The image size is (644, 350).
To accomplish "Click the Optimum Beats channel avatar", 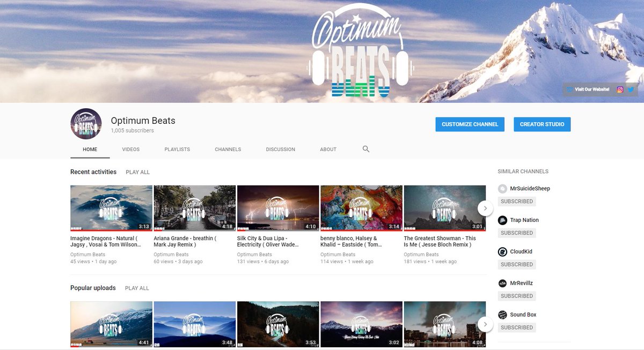I will [x=86, y=124].
